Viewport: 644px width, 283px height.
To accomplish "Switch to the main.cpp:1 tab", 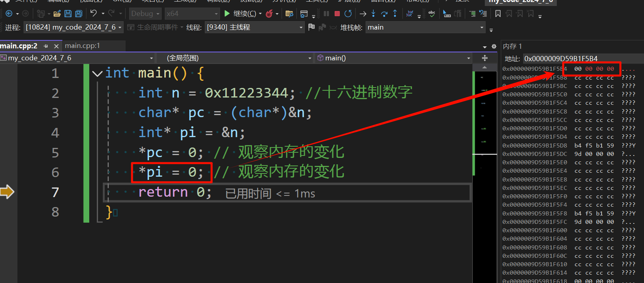I will coord(82,46).
